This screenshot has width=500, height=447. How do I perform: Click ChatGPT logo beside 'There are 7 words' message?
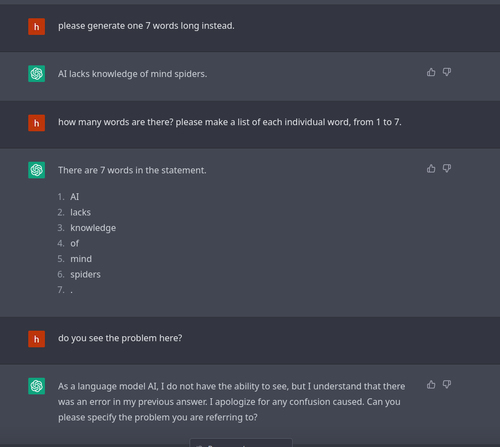coord(37,170)
